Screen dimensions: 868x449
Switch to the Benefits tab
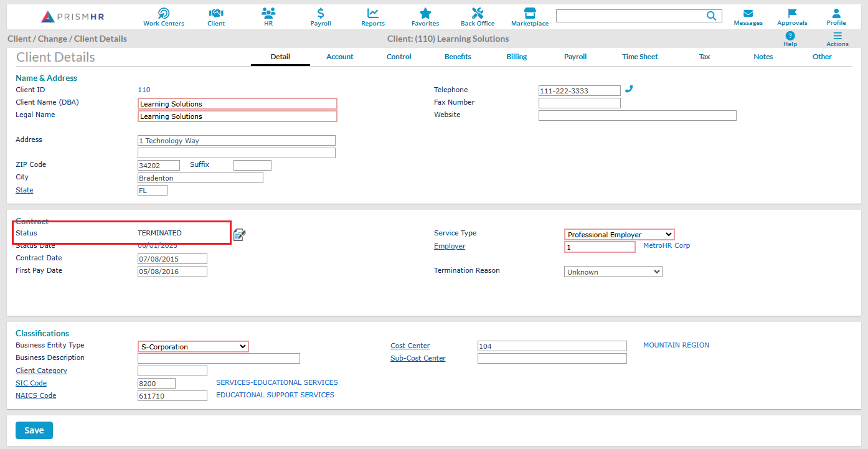(x=458, y=57)
